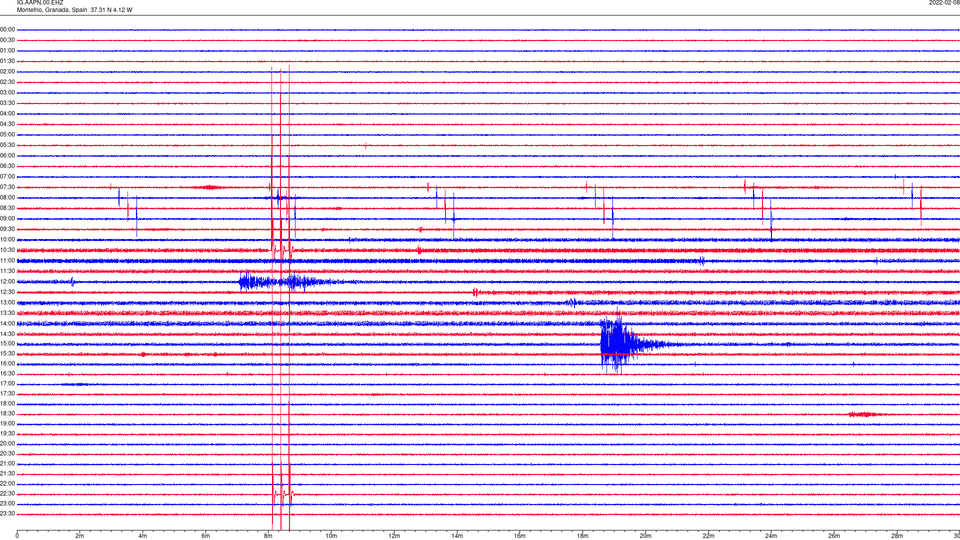
Task: Select the 21:00 trace time label
Action: (x=7, y=463)
